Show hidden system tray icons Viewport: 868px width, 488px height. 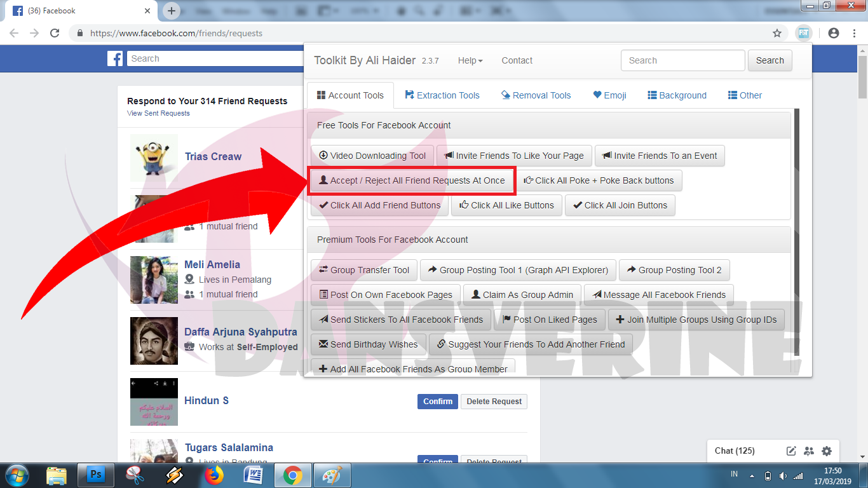point(752,475)
